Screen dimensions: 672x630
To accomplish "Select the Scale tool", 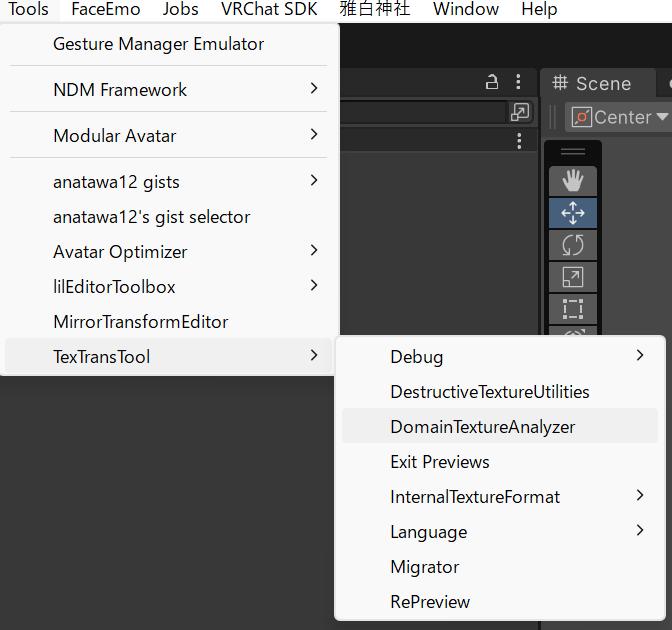I will (573, 277).
